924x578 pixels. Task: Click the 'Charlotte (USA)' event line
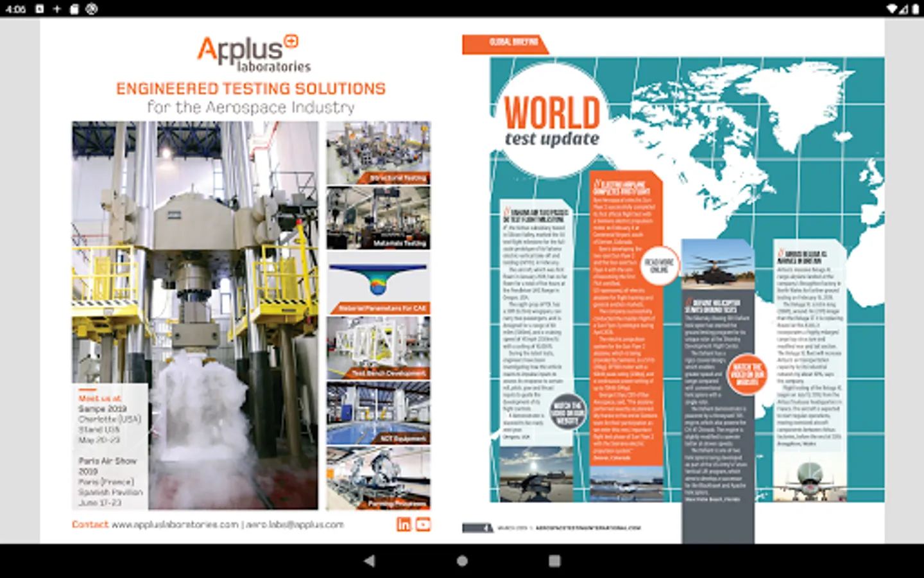[x=109, y=419]
